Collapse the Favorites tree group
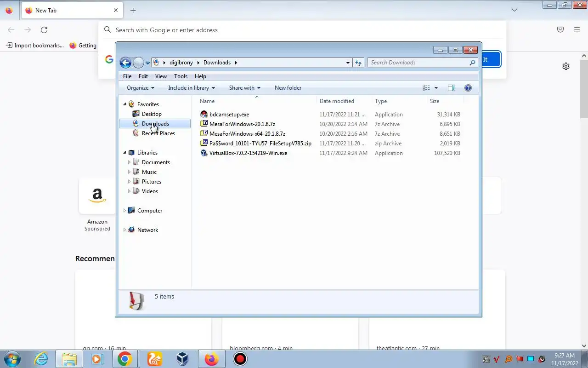This screenshot has width=588, height=368. (124, 104)
